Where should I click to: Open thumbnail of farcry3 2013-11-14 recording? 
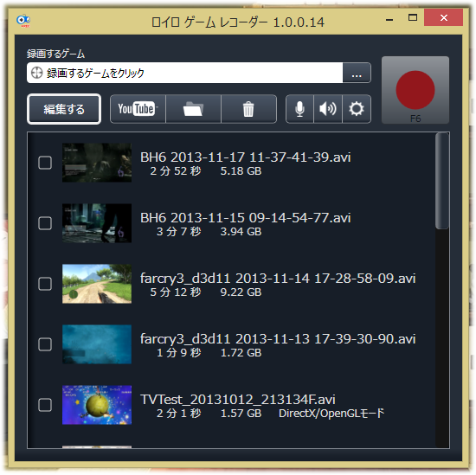point(97,284)
